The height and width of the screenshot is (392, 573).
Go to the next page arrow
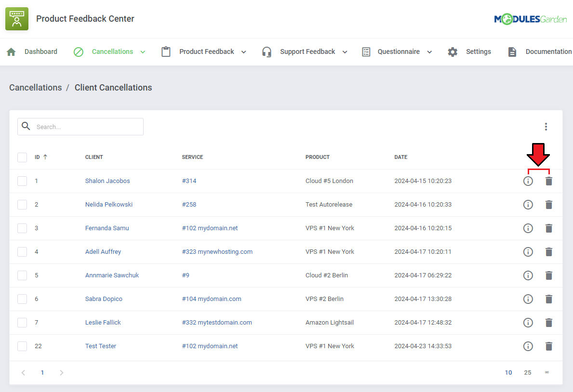(x=61, y=373)
